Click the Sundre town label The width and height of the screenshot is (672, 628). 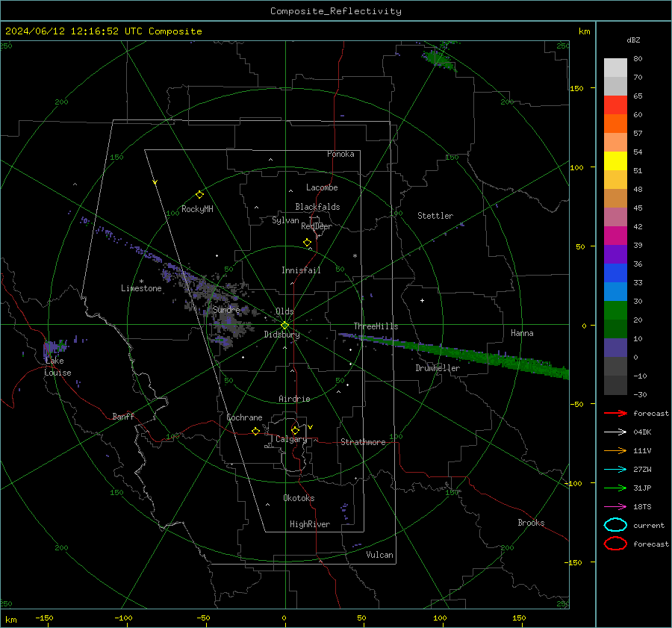(x=226, y=309)
